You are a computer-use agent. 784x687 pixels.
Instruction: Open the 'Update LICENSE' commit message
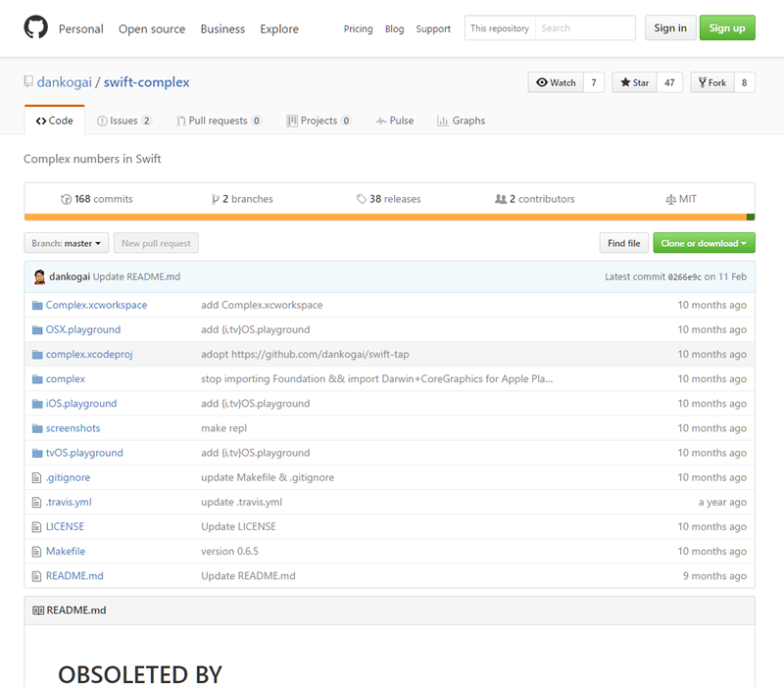pos(238,526)
